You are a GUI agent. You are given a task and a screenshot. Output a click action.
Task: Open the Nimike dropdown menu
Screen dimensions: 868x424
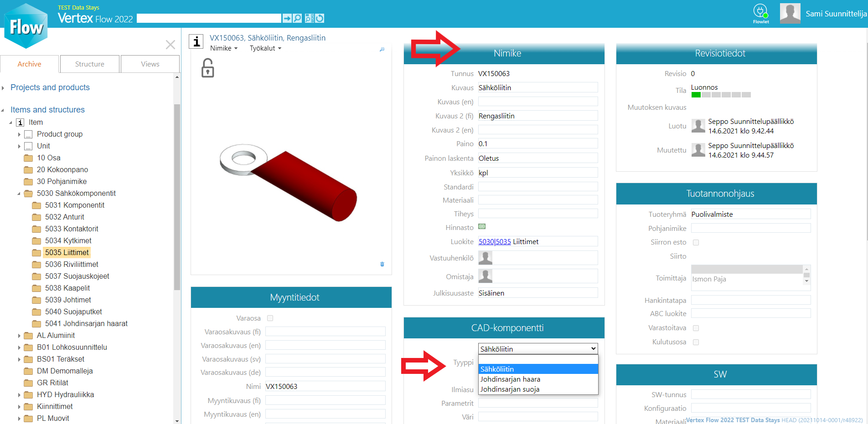click(223, 48)
